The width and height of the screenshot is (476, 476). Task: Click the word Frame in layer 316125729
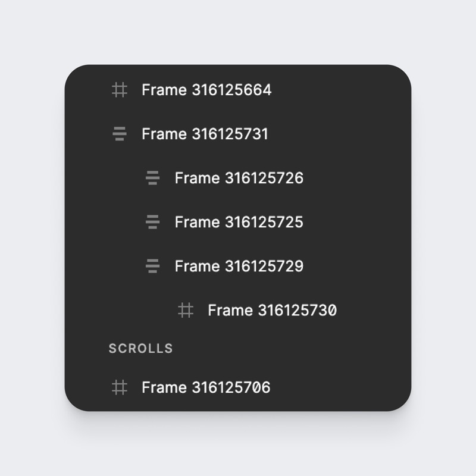click(x=198, y=266)
